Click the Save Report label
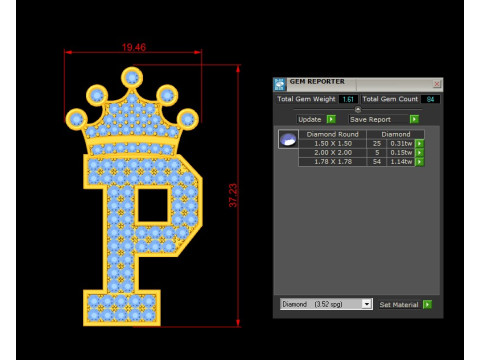This screenshot has height=360, width=480. 370,119
